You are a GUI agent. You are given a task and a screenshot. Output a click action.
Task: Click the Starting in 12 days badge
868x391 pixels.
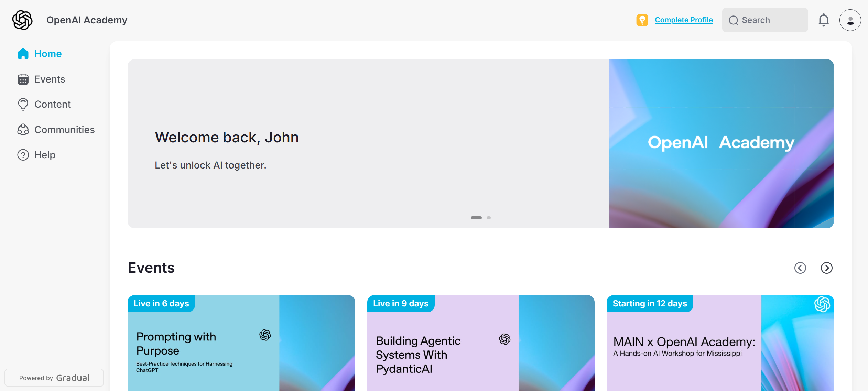point(650,303)
